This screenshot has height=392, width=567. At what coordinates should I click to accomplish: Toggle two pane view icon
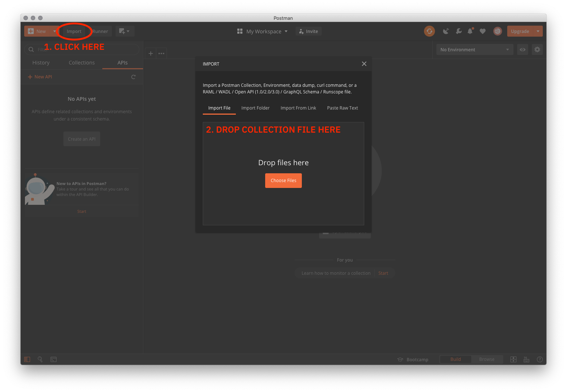[513, 359]
